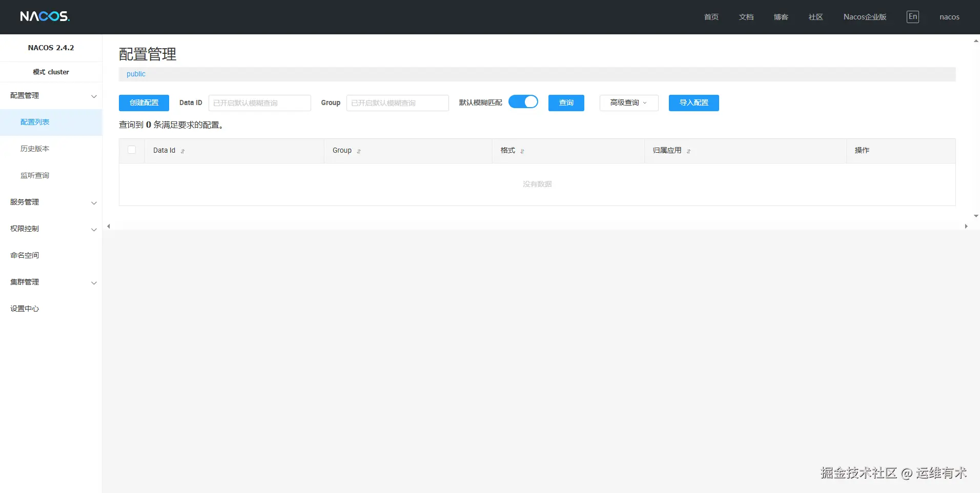Collapse the sidebar using the left arrow handle

[108, 226]
